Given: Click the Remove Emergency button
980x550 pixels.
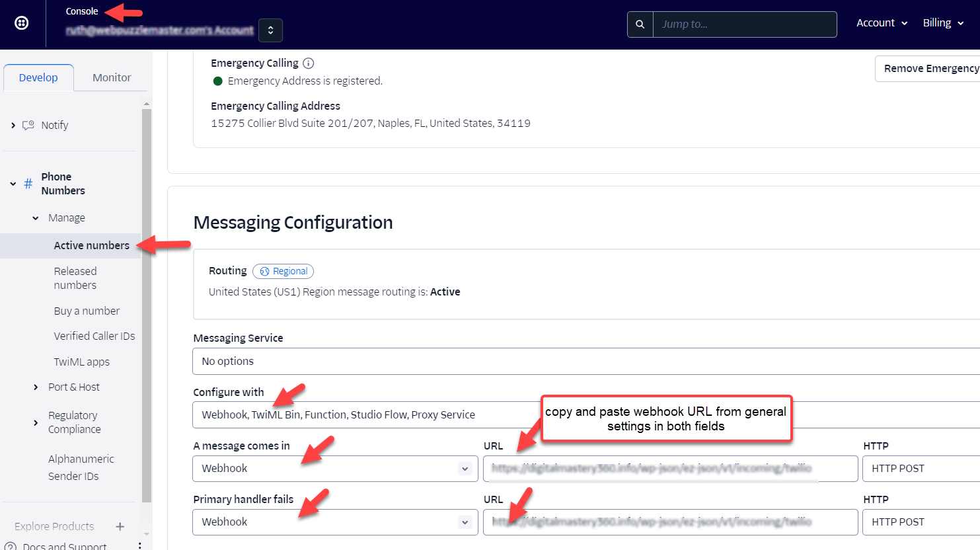Looking at the screenshot, I should tap(928, 69).
